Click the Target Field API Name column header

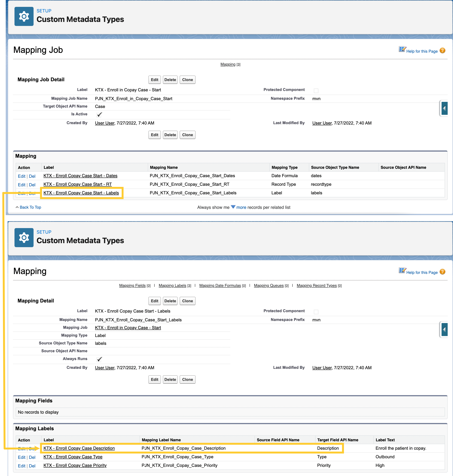338,440
